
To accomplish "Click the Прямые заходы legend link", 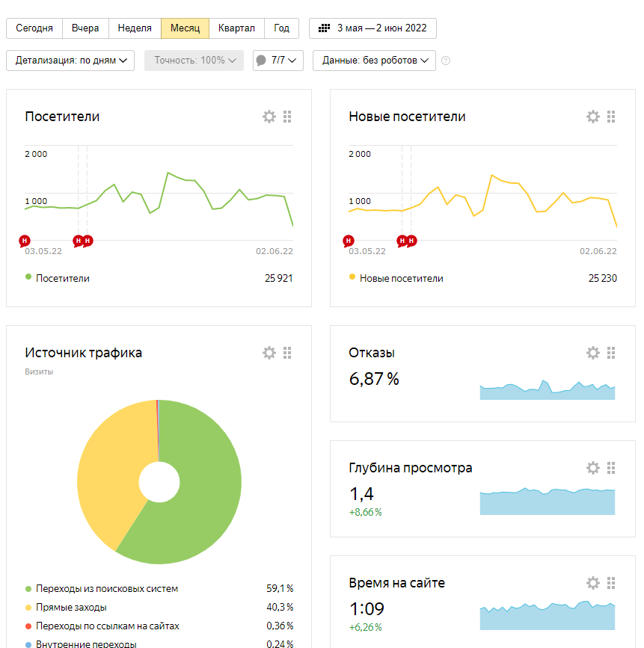I will coord(71,607).
